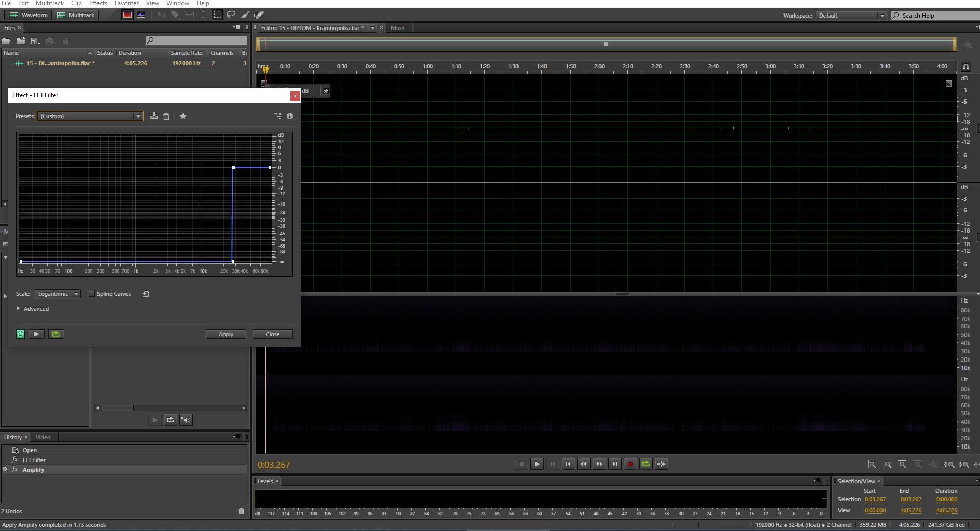This screenshot has height=531, width=980.
Task: Select the Lasso Selection tool in toolbar
Action: point(231,15)
